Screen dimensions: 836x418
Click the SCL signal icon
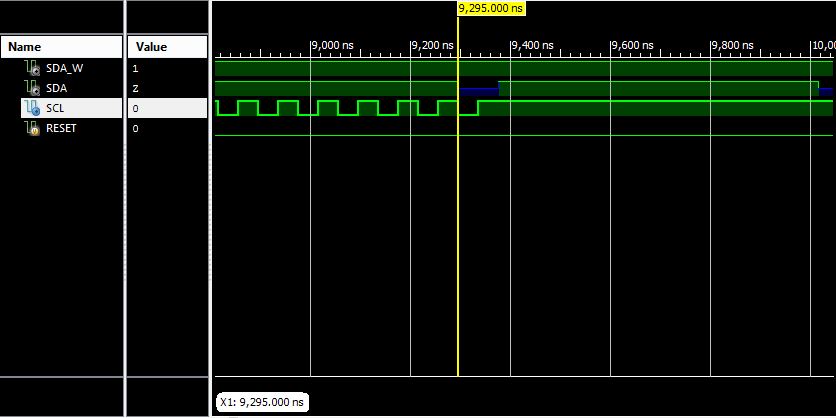(x=31, y=109)
